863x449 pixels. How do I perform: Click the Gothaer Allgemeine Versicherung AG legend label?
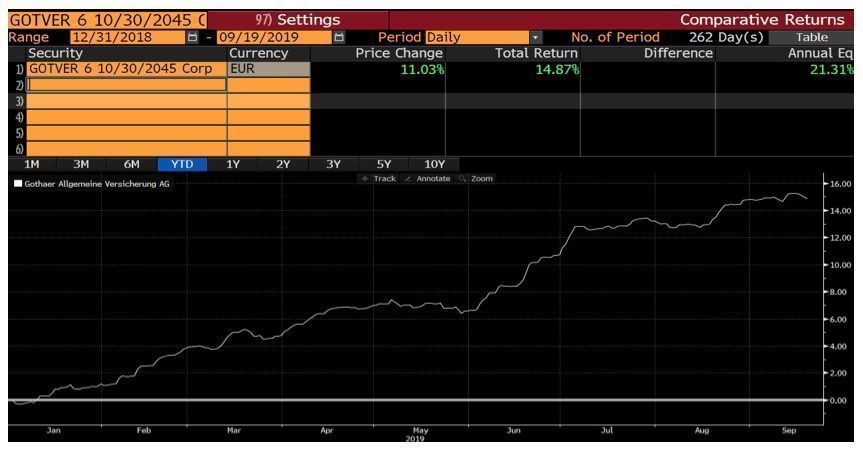tap(97, 184)
